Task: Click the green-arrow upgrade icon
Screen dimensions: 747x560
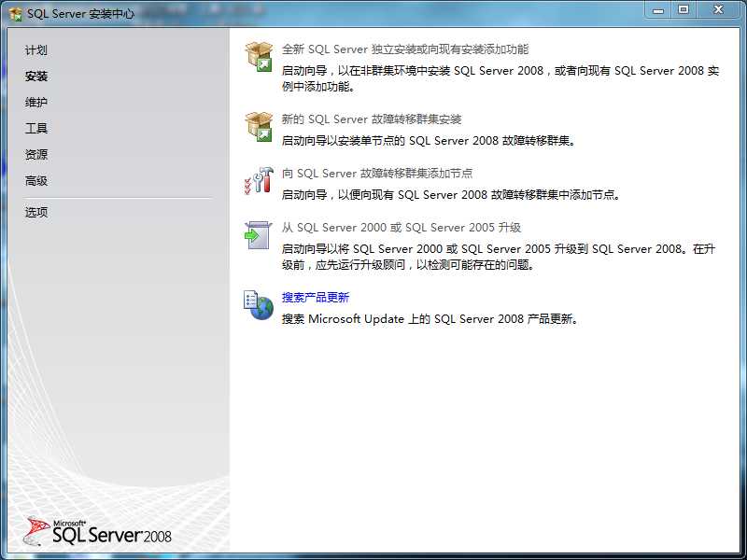Action: coord(259,235)
